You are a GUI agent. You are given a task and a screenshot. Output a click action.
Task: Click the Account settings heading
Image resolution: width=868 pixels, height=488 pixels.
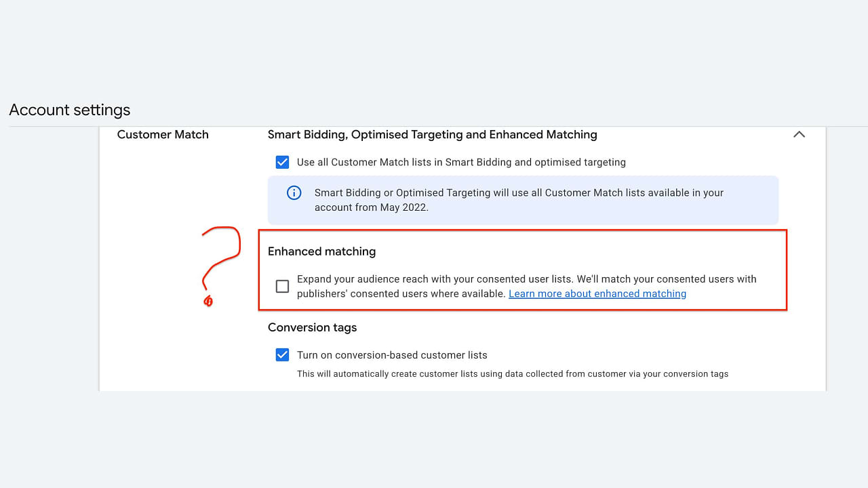pyautogui.click(x=70, y=110)
